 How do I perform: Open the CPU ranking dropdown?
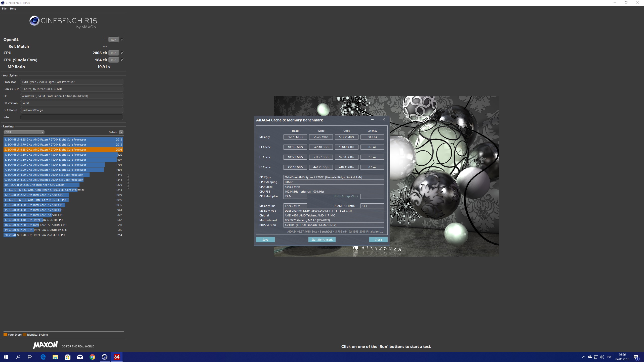tap(24, 132)
